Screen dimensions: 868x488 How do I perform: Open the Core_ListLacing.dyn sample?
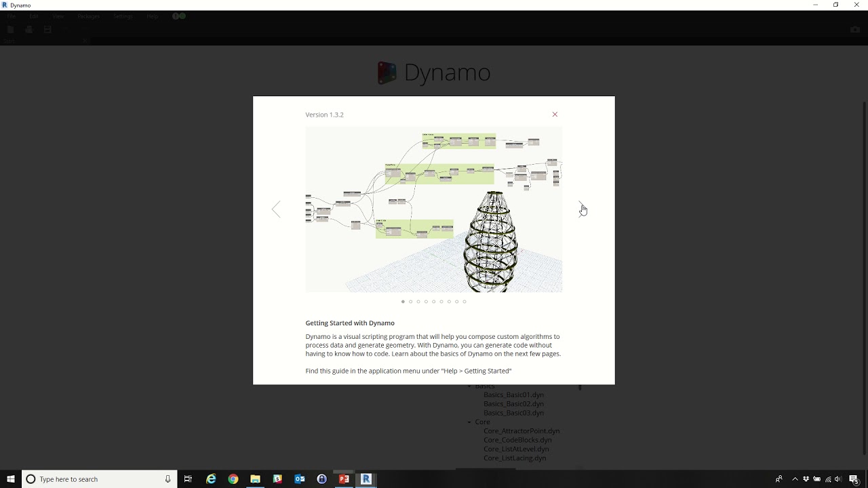click(515, 458)
